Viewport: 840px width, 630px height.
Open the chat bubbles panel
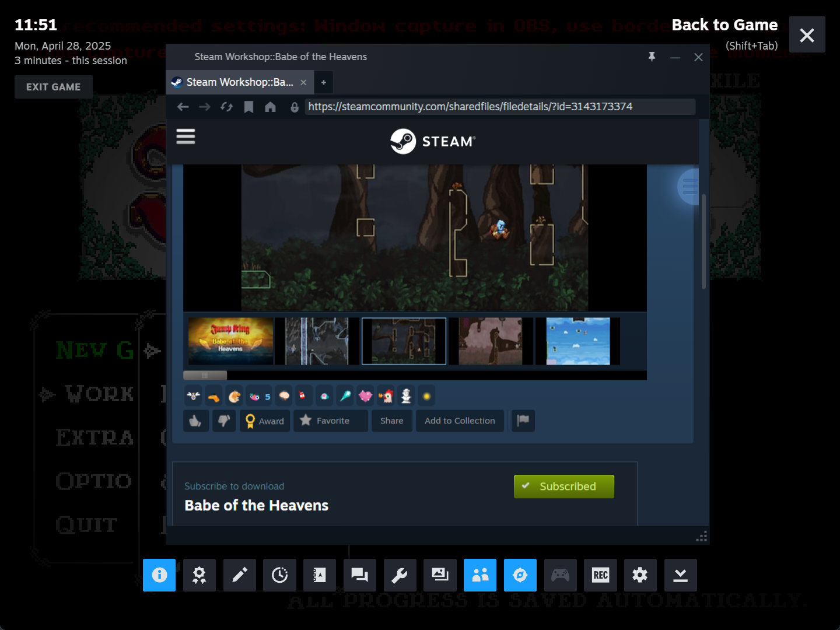pos(359,575)
